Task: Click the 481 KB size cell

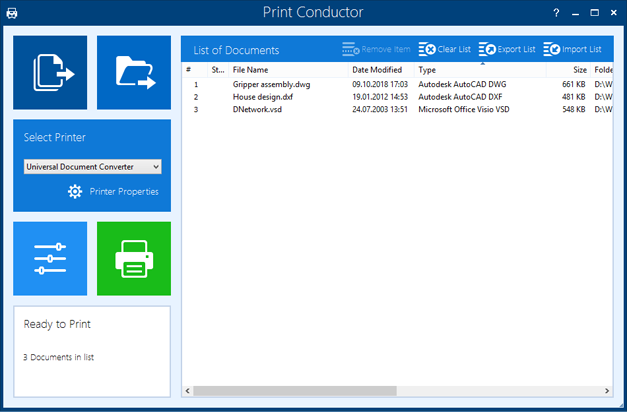Action: click(x=574, y=97)
